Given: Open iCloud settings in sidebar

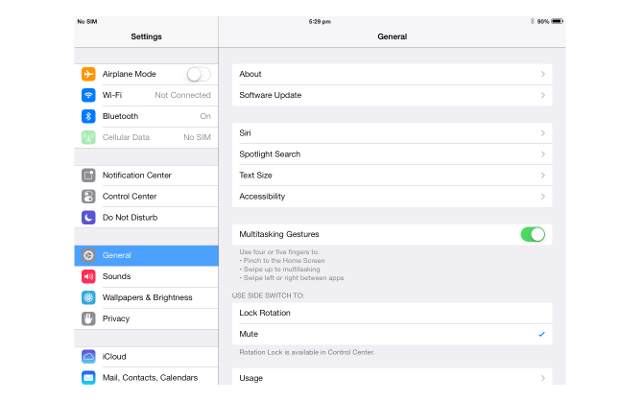Looking at the screenshot, I should [x=146, y=357].
